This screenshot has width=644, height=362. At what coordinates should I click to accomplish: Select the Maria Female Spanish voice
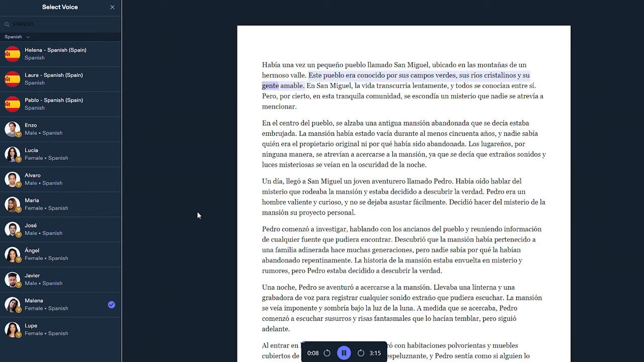(x=60, y=204)
